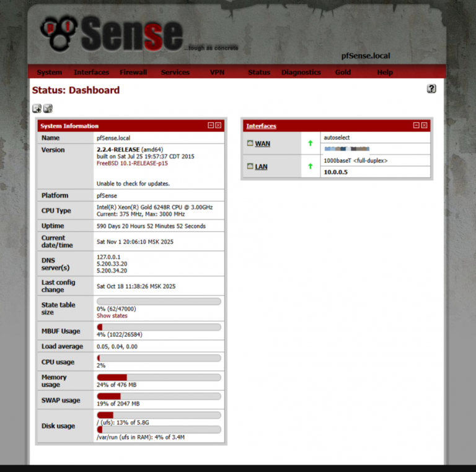Click the 2.2.4-RELEASE version text
This screenshot has width=476, height=472.
coord(118,149)
